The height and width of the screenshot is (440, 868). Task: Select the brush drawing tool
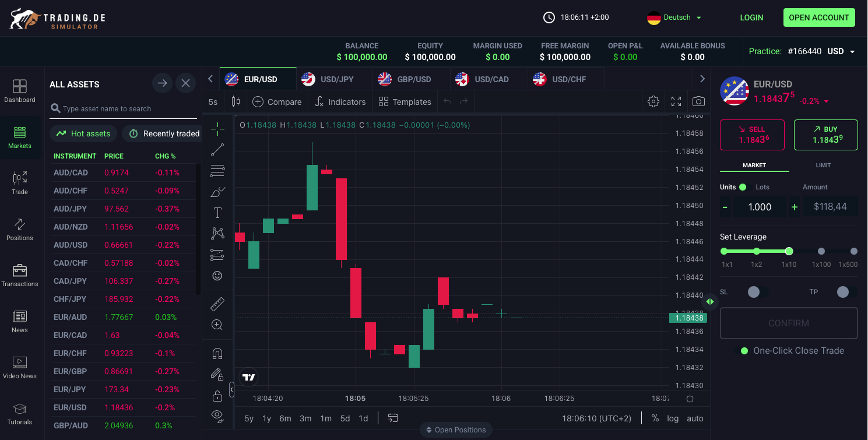[x=217, y=192]
